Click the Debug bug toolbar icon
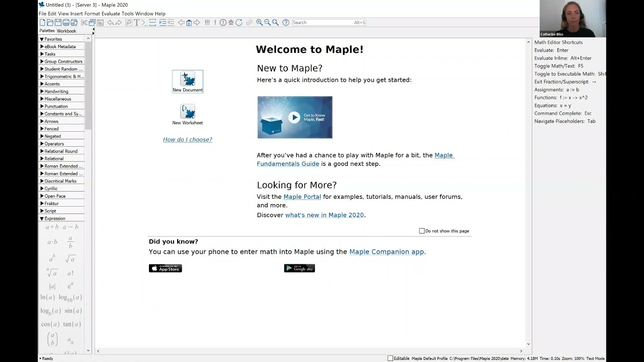The width and height of the screenshot is (644, 362). click(x=231, y=23)
